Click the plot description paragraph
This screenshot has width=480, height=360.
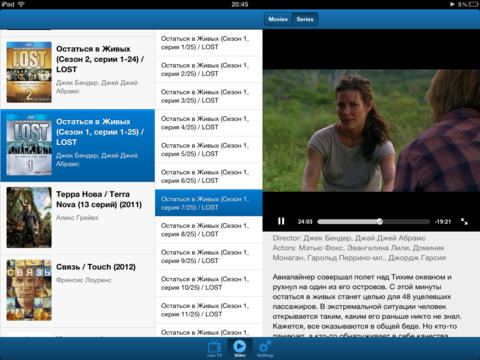click(x=367, y=306)
